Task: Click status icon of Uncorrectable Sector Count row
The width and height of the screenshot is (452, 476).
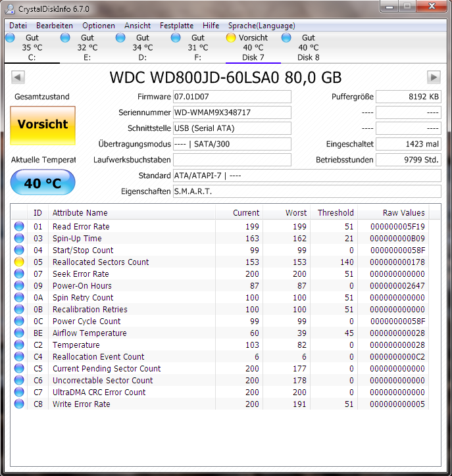Action: 19,380
